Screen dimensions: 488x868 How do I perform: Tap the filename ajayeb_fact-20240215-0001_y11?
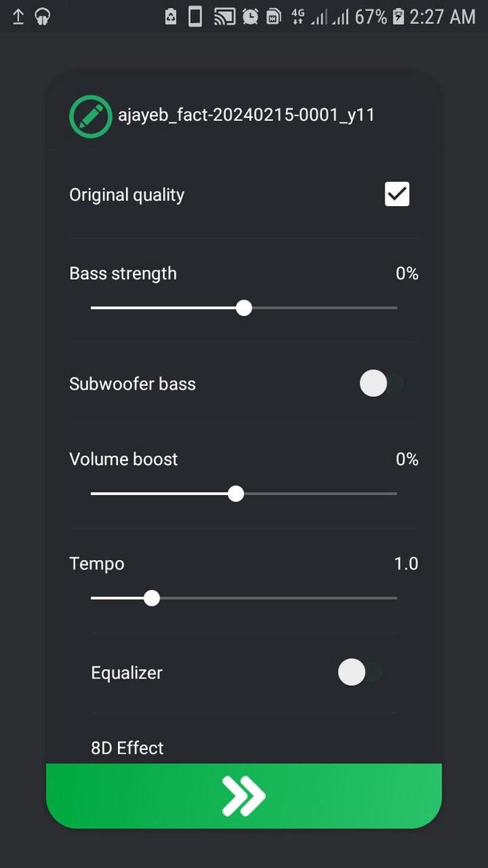247,114
